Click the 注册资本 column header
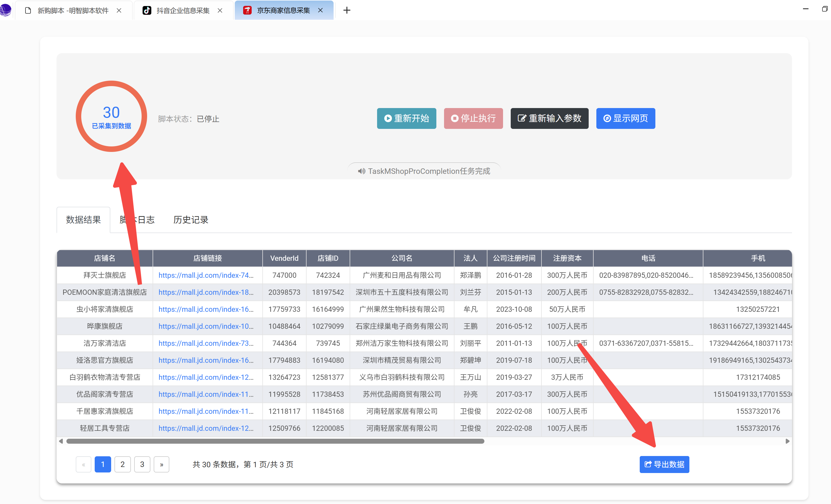The image size is (831, 504). pyautogui.click(x=567, y=258)
